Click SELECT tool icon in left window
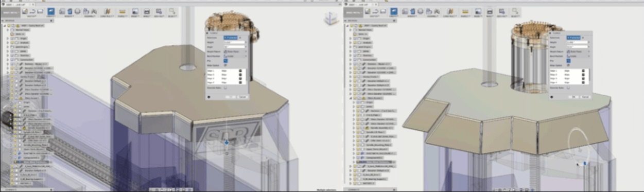Viewport: 644px width, 192px height. click(x=172, y=11)
